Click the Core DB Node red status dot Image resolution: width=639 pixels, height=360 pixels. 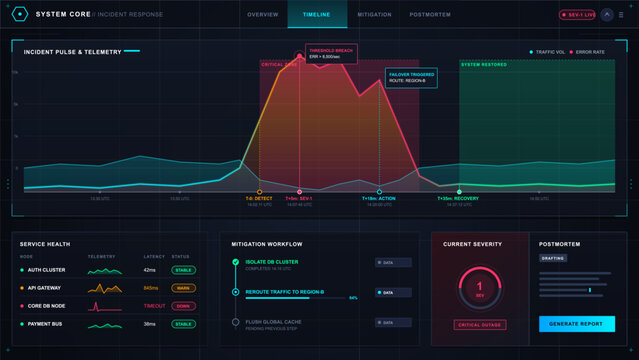click(x=22, y=306)
